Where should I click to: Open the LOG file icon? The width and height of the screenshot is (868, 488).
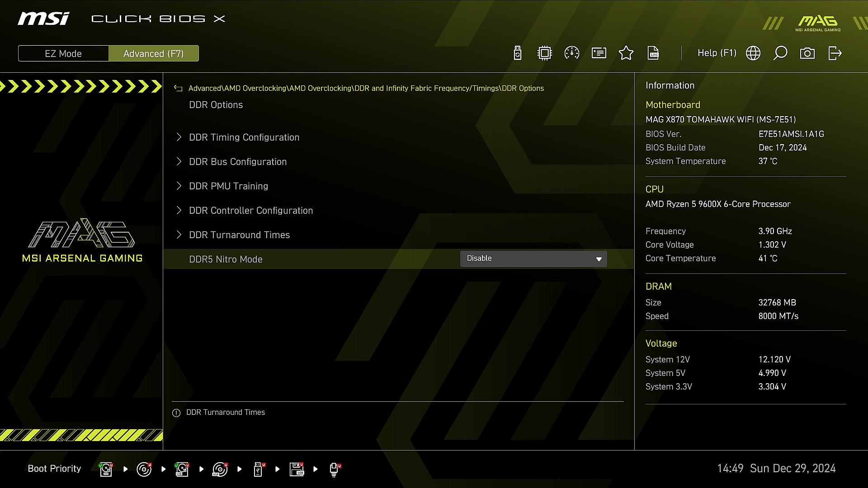pyautogui.click(x=653, y=53)
